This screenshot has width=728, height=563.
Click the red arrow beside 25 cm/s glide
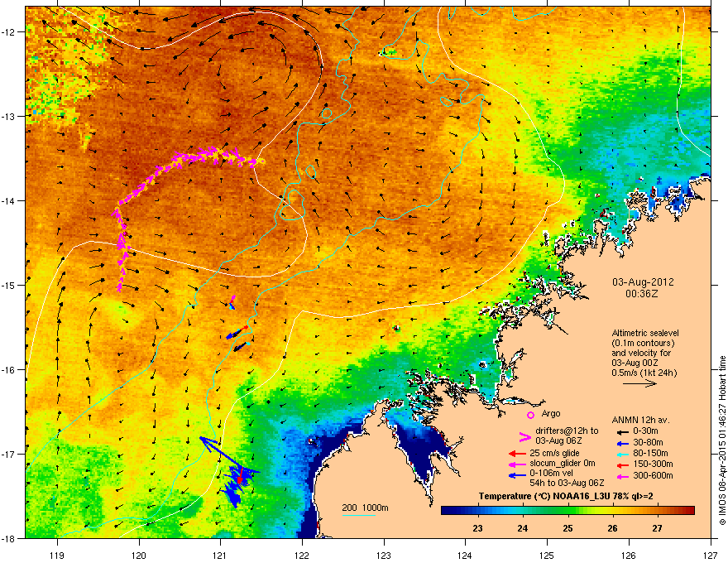pyautogui.click(x=517, y=454)
